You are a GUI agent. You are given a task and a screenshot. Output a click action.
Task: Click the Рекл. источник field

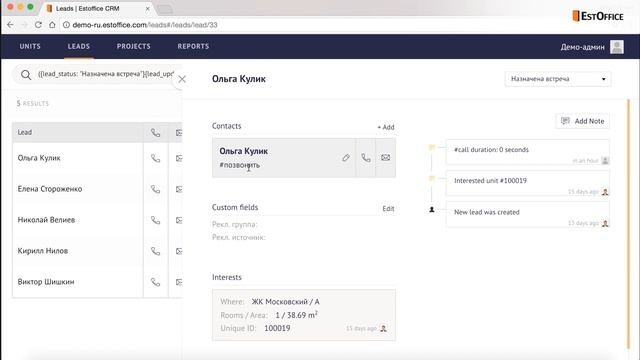point(239,238)
